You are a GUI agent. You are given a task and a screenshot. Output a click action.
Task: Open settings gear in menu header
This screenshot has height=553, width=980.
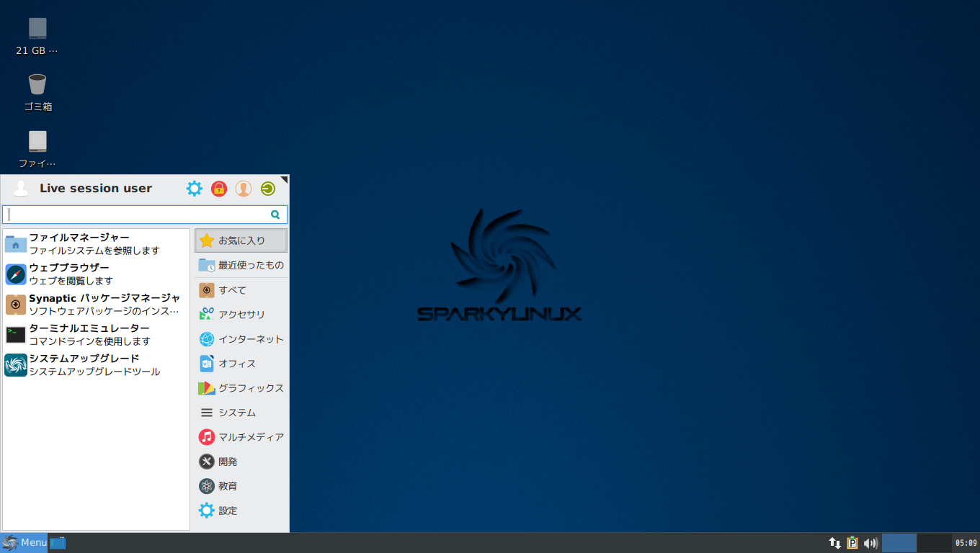tap(195, 189)
